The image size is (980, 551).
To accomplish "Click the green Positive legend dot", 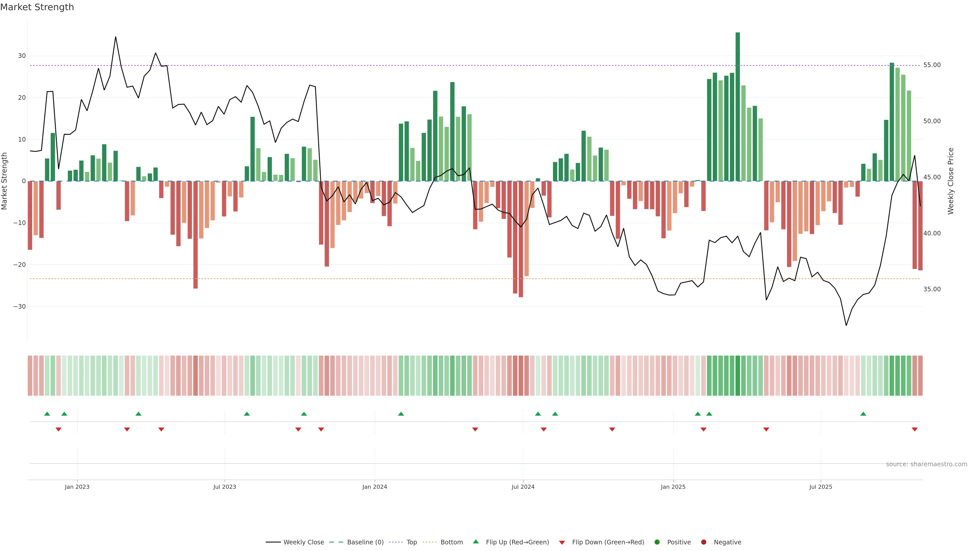I will 657,542.
